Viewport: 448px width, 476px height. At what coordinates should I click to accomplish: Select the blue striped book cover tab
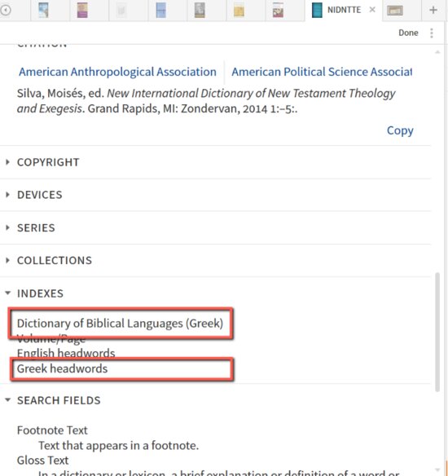pyautogui.click(x=160, y=10)
